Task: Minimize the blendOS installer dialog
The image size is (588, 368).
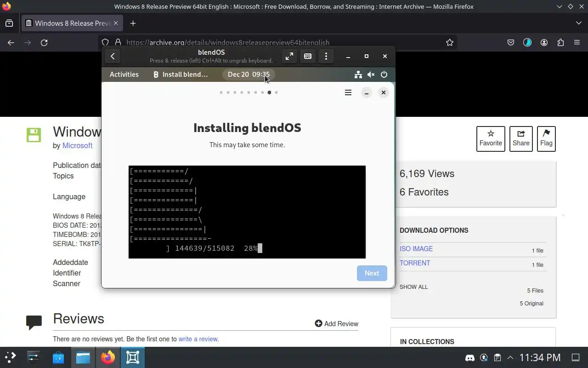Action: coord(367,92)
